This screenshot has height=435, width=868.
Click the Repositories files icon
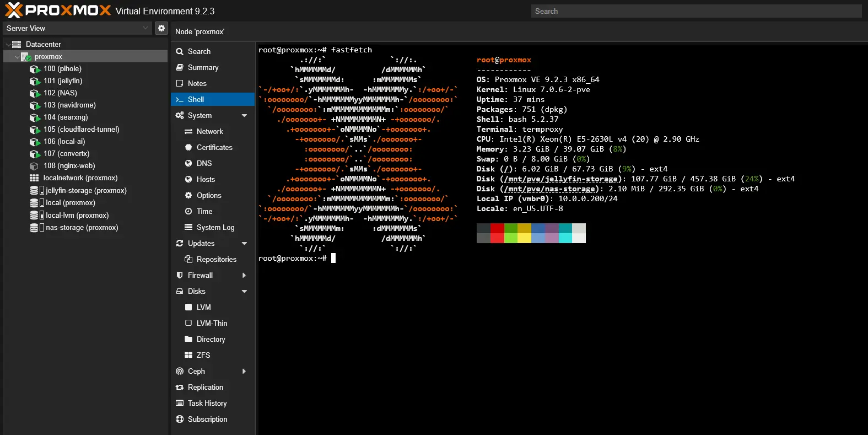tap(188, 259)
